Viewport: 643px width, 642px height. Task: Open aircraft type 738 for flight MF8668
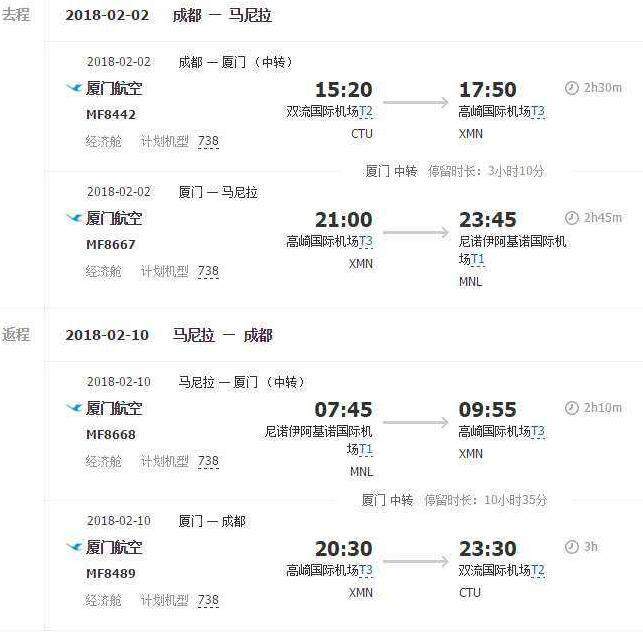coord(208,462)
